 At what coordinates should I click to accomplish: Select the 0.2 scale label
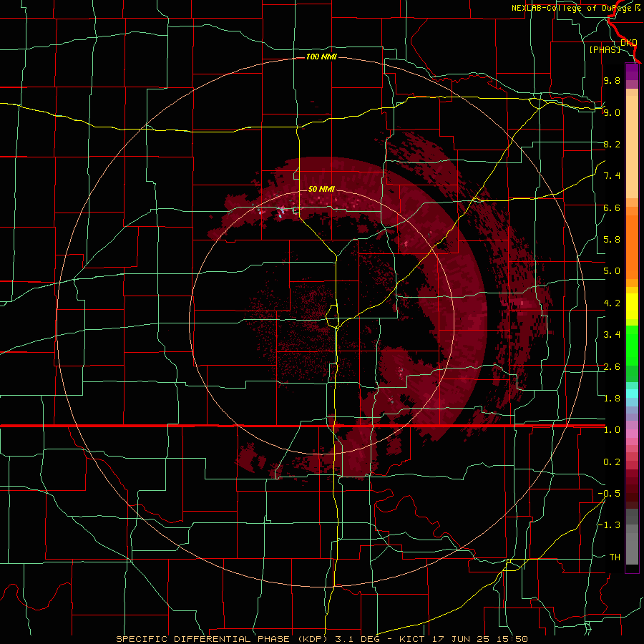(612, 462)
